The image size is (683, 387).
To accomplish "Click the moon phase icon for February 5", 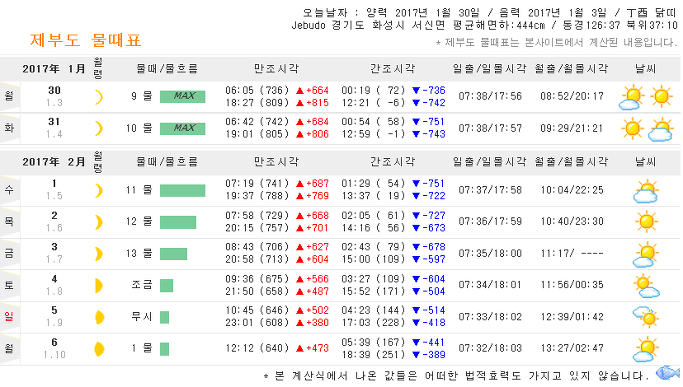I will pyautogui.click(x=99, y=317).
